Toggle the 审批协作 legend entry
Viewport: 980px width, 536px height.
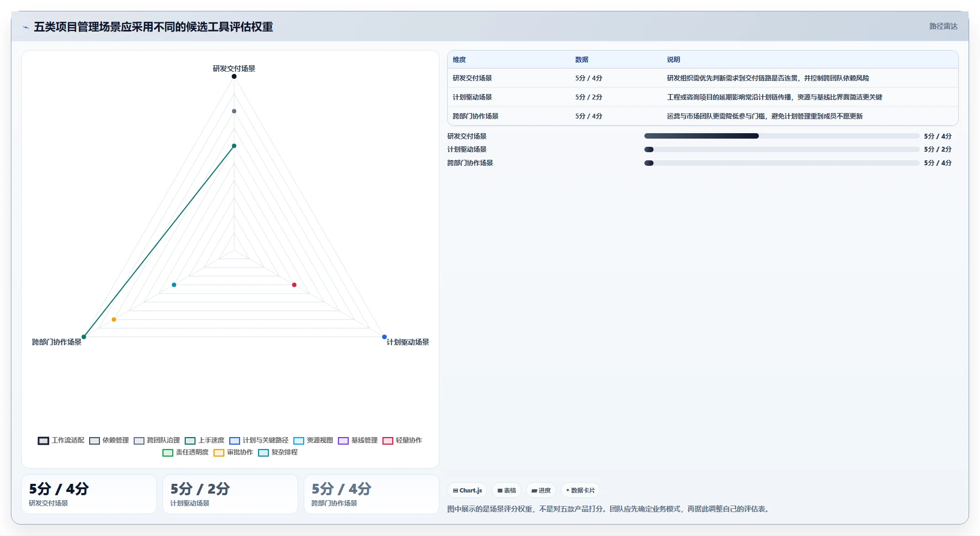[x=233, y=452]
